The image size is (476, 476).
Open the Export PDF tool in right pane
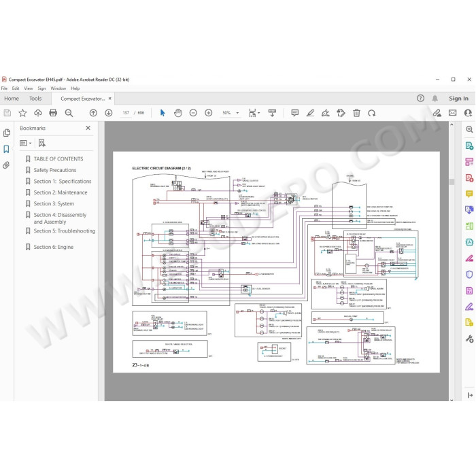pyautogui.click(x=469, y=146)
